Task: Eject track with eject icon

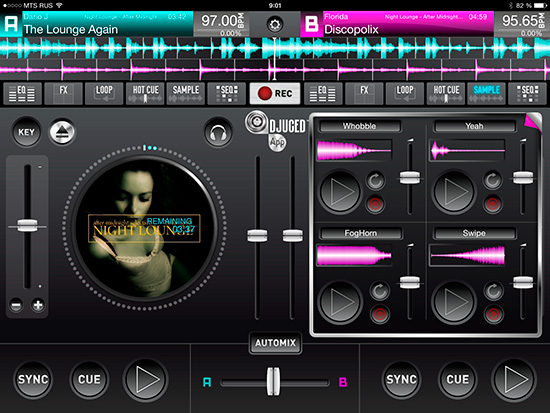Action: (x=62, y=132)
